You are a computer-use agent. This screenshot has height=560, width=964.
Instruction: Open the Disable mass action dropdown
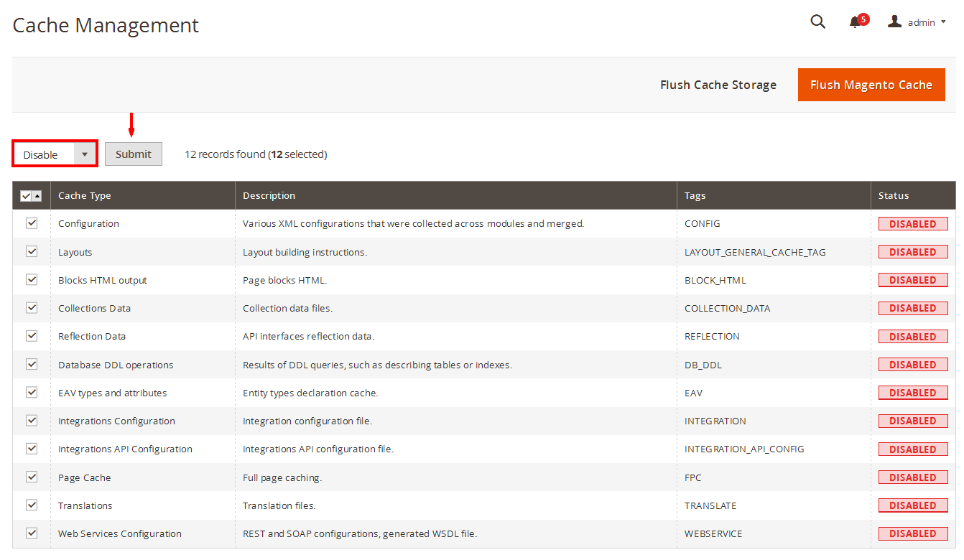click(55, 154)
